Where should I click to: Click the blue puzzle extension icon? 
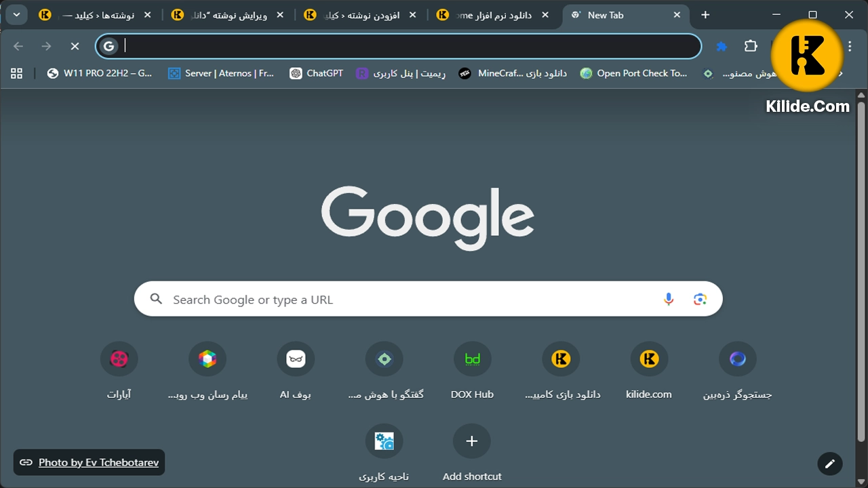(722, 46)
